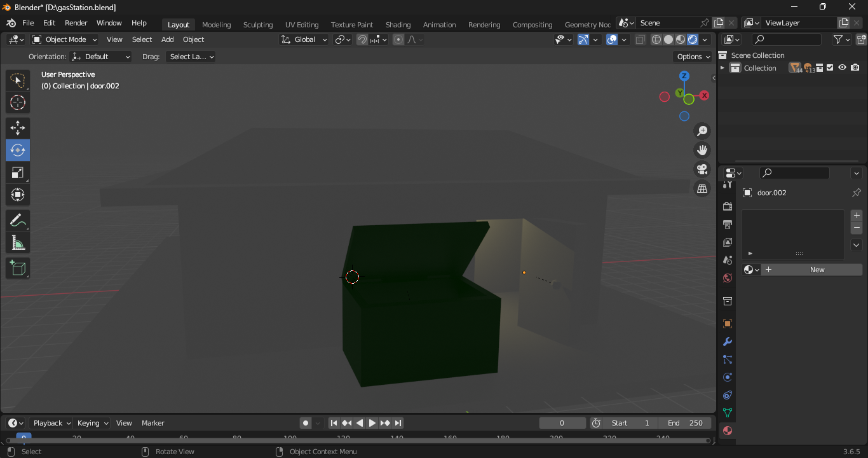Select the Measure tool
The width and height of the screenshot is (868, 458).
(18, 243)
